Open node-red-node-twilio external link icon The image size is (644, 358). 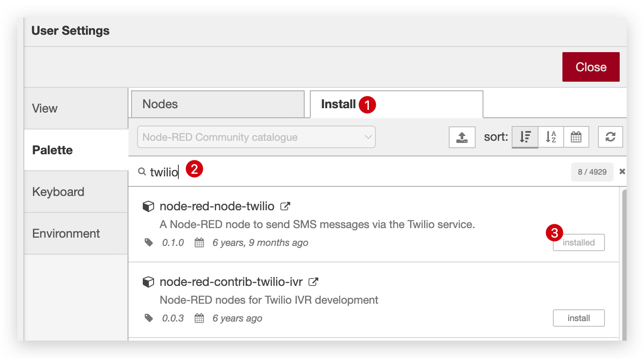tap(285, 206)
